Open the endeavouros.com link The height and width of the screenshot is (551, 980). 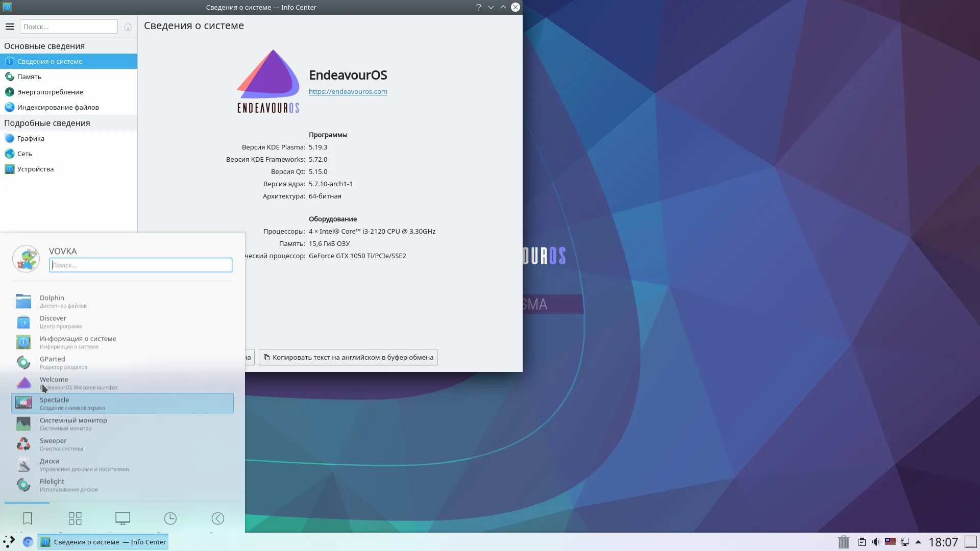pos(348,91)
